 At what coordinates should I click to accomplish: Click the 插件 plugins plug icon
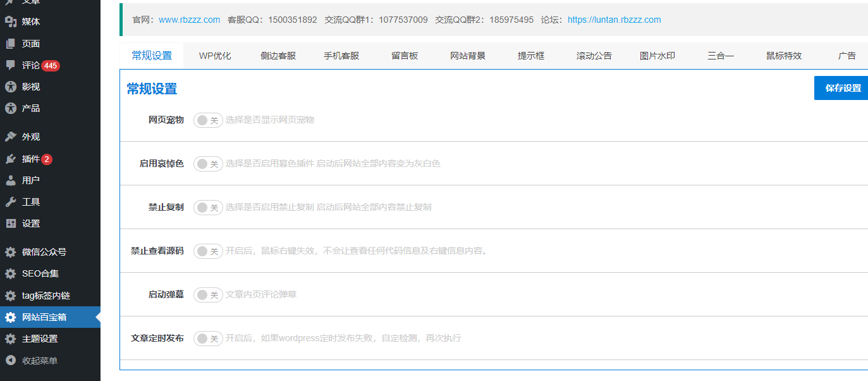[x=11, y=159]
